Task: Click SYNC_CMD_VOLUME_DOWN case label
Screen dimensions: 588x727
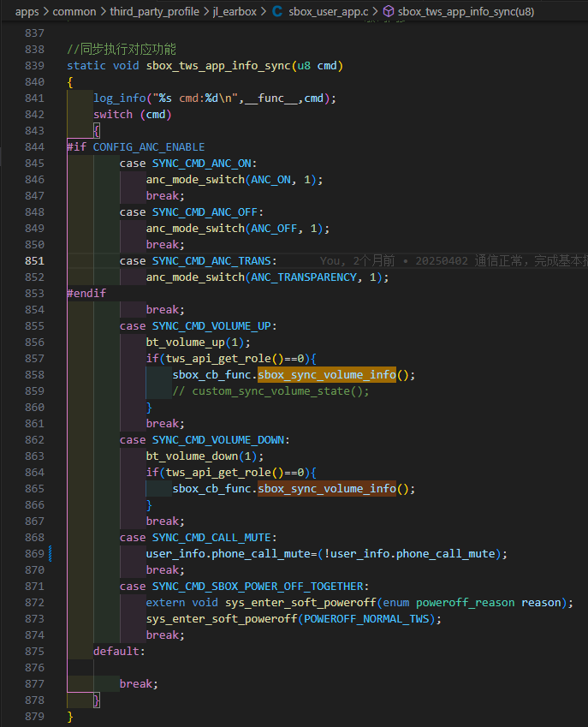Action: tap(218, 440)
